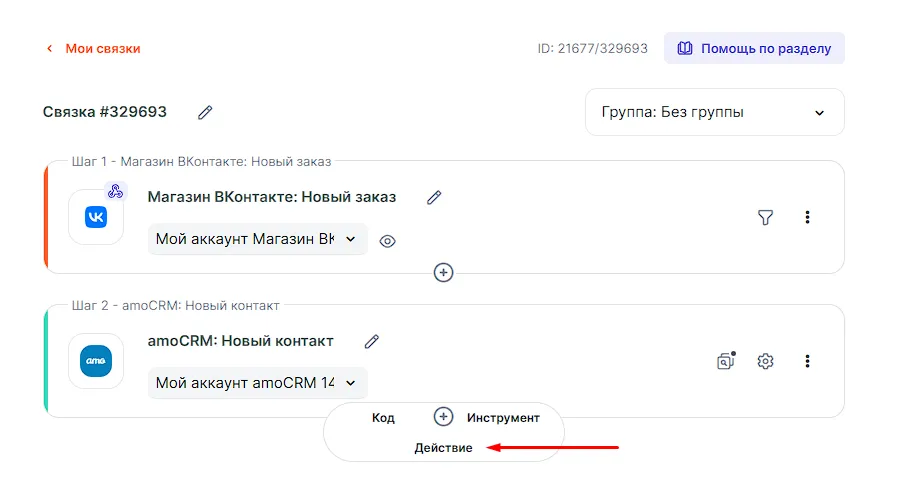Click the VK app logo thumbnail

coord(96,217)
